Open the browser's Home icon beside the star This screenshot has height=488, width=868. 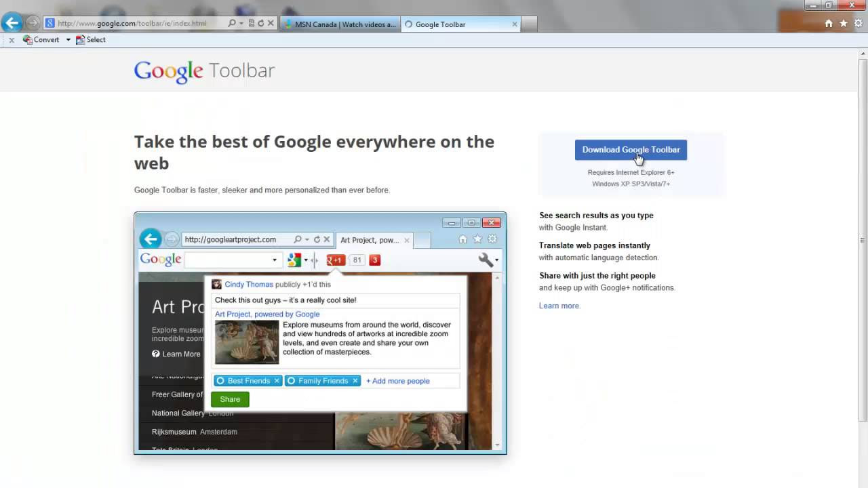click(x=829, y=24)
